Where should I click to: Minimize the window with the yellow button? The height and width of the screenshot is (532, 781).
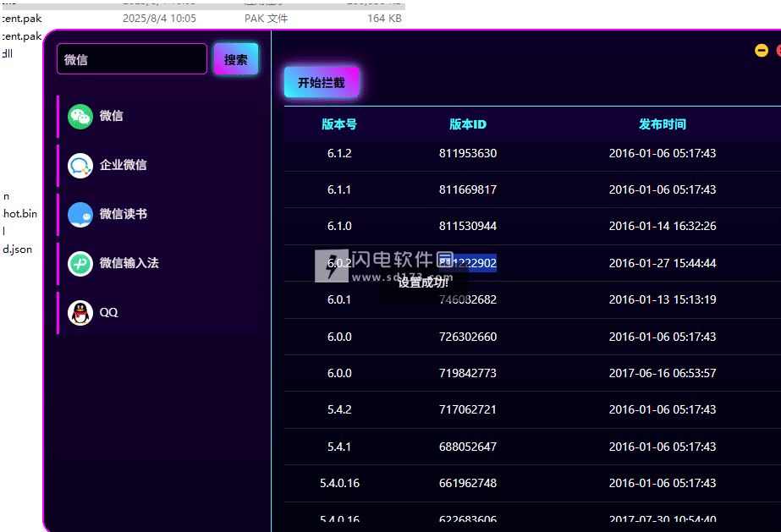(761, 50)
